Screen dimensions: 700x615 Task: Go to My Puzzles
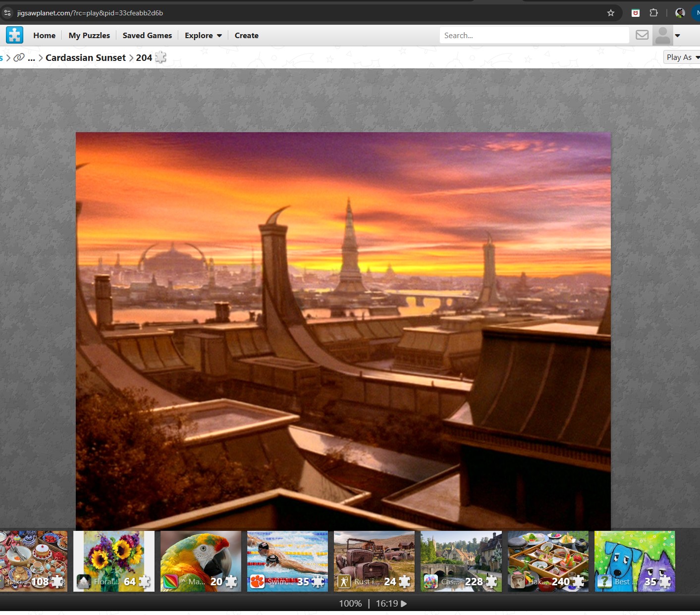pos(89,36)
